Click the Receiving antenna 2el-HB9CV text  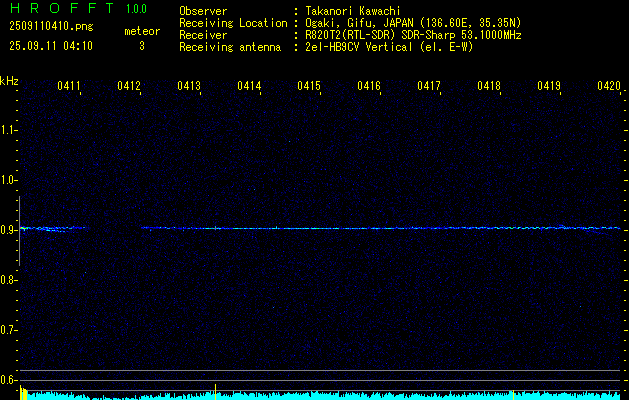pyautogui.click(x=390, y=47)
